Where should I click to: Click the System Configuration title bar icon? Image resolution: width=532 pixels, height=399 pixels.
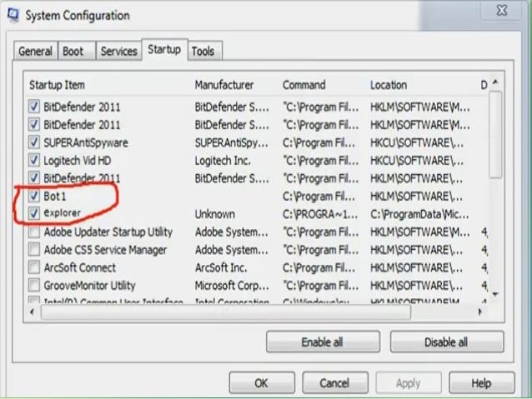[13, 15]
